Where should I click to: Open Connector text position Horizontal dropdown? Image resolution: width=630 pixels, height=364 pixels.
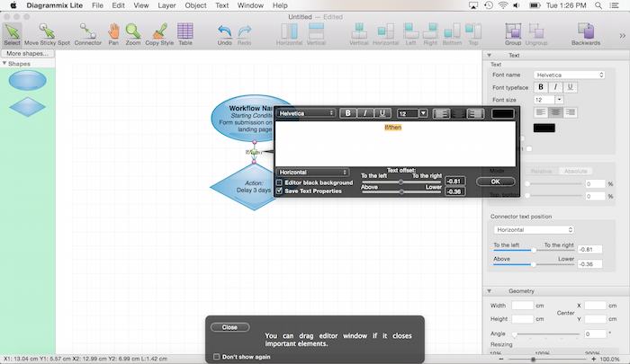coord(534,230)
